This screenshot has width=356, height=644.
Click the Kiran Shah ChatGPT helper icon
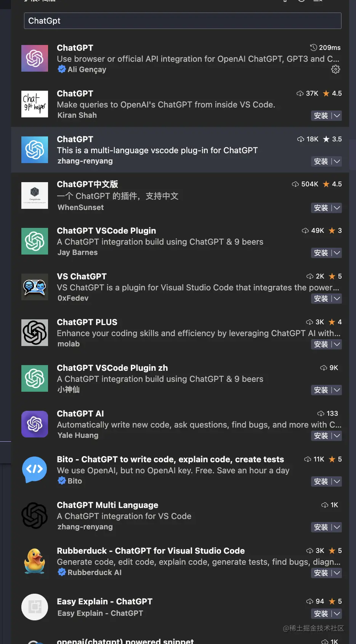click(35, 104)
